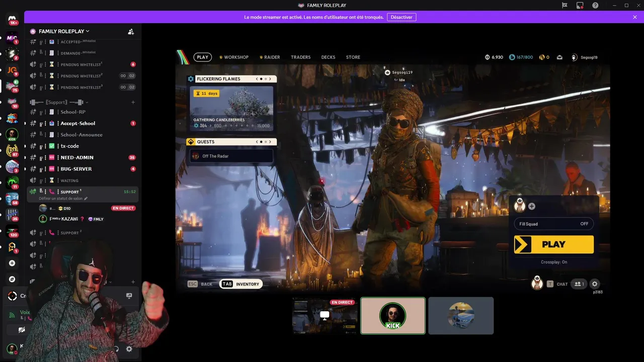
Task: Click the blue currency 167/800 icon
Action: tap(512, 57)
